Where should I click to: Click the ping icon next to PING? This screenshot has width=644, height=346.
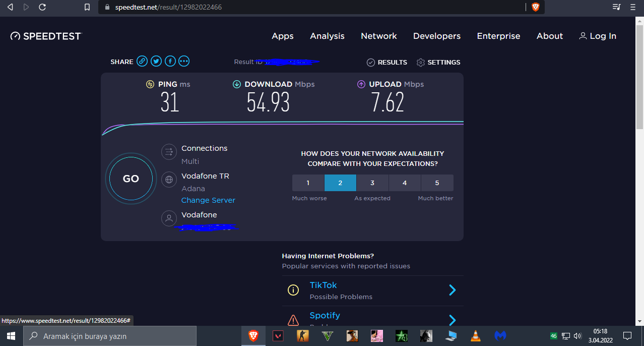tap(150, 84)
